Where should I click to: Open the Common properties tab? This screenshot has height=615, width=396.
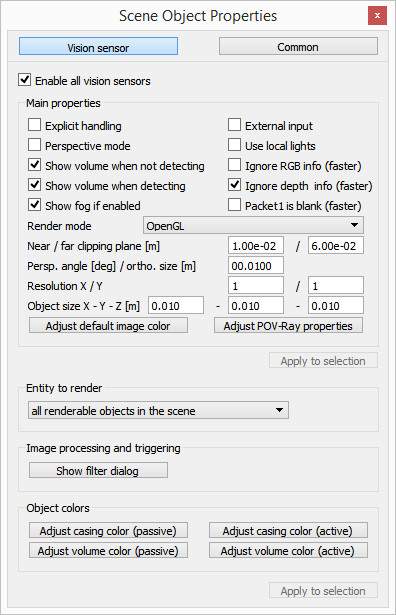click(298, 47)
